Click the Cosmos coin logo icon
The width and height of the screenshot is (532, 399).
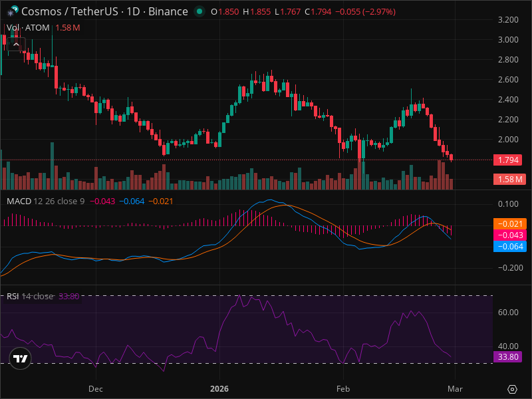pyautogui.click(x=12, y=11)
